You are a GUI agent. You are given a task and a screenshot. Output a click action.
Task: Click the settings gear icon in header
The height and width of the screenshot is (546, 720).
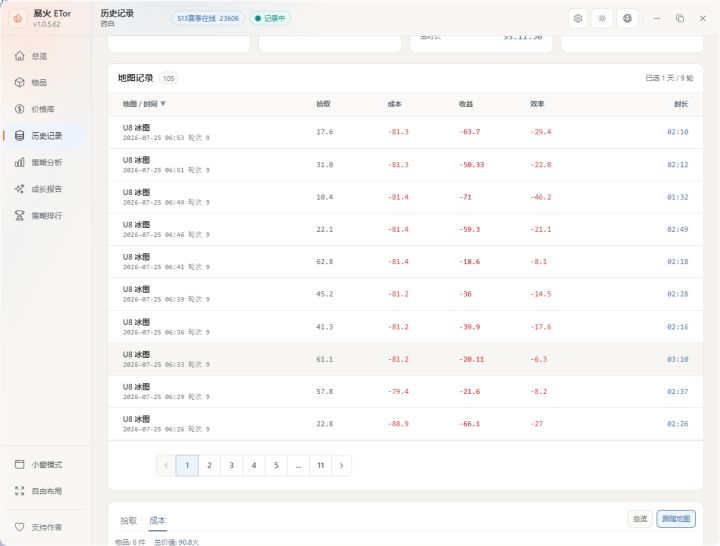(578, 18)
